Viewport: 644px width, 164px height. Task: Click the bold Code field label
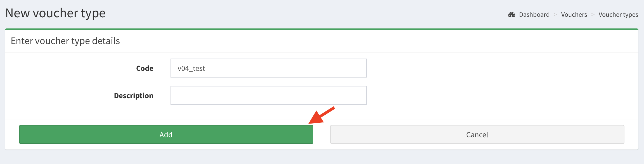coord(145,68)
